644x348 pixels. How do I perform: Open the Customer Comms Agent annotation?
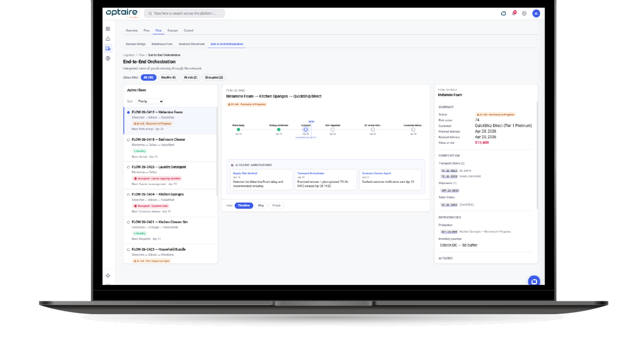tap(390, 180)
